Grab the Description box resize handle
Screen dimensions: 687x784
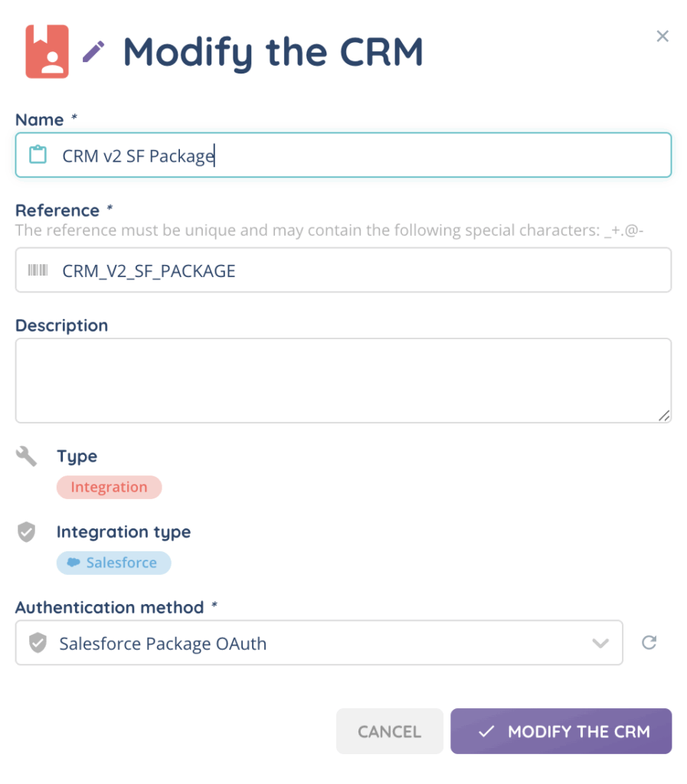663,415
